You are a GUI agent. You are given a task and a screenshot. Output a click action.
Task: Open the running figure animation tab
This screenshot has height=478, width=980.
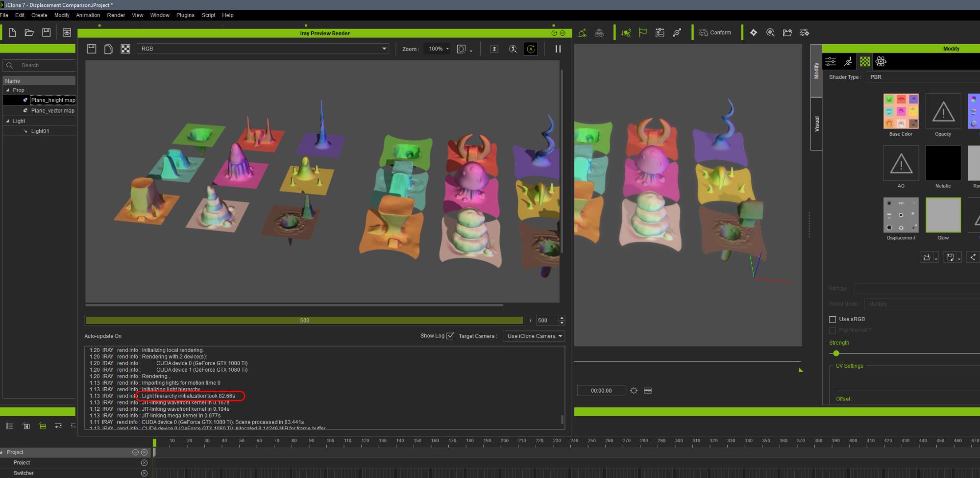point(848,61)
